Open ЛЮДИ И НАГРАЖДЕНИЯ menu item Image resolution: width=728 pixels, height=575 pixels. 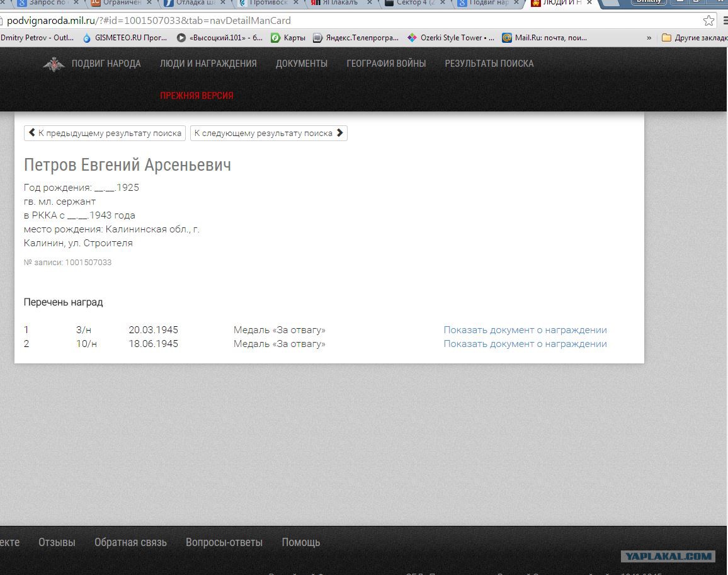[x=208, y=64]
